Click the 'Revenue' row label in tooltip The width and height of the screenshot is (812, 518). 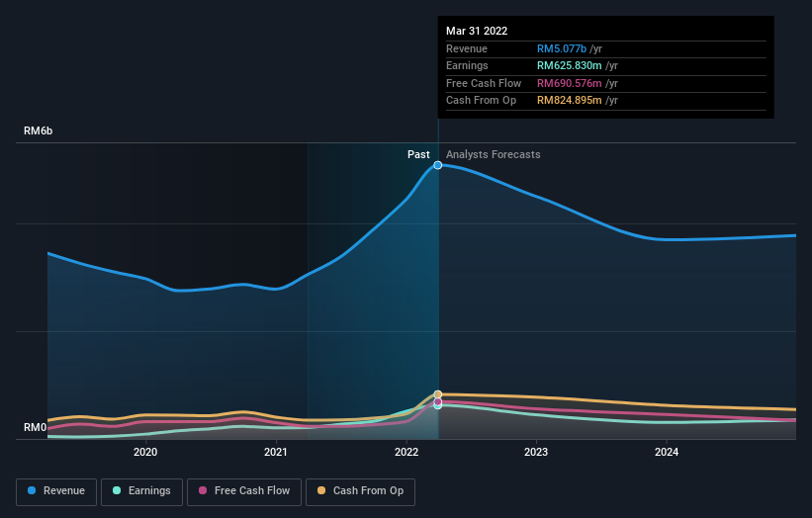(x=467, y=48)
